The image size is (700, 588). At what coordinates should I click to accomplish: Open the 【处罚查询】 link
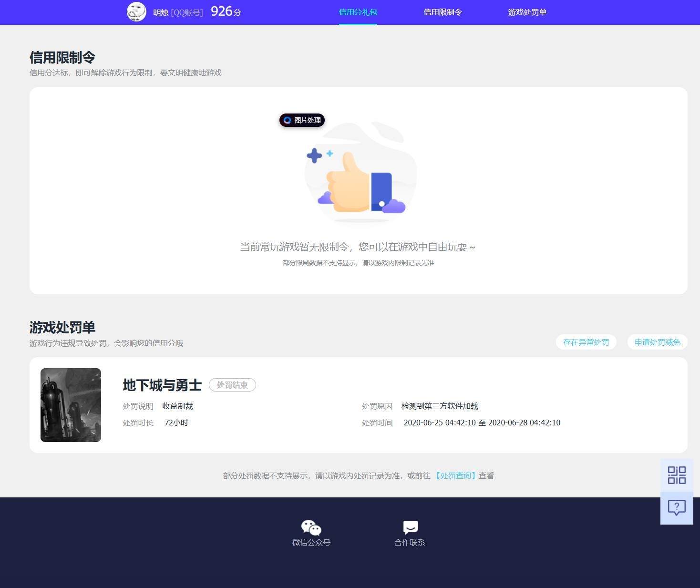pyautogui.click(x=455, y=475)
